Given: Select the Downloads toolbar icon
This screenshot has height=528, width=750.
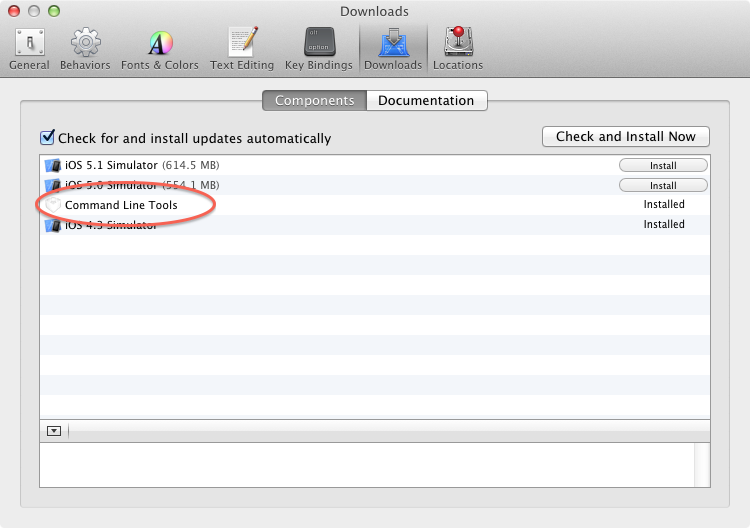Looking at the screenshot, I should tap(393, 49).
